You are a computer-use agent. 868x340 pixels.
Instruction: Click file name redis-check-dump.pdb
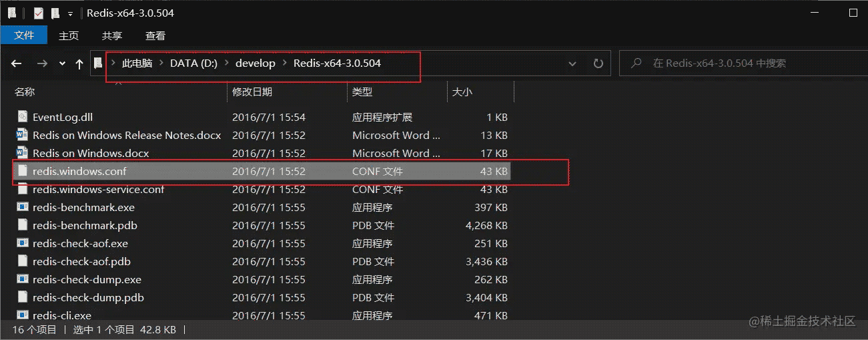tap(88, 297)
